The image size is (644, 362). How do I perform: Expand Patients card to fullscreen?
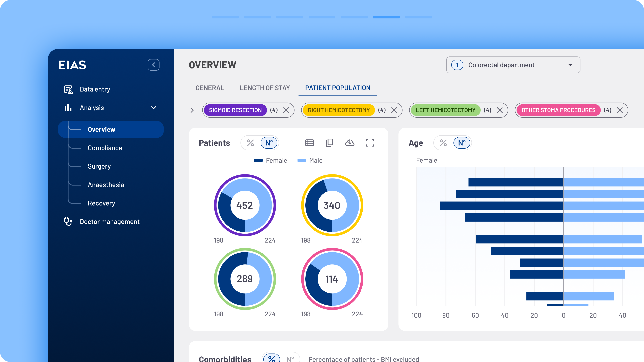370,143
